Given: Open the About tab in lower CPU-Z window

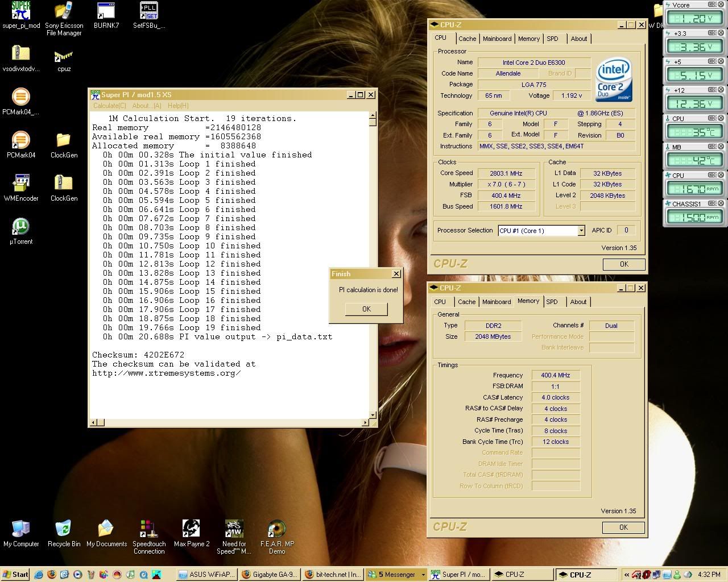Looking at the screenshot, I should tap(578, 302).
